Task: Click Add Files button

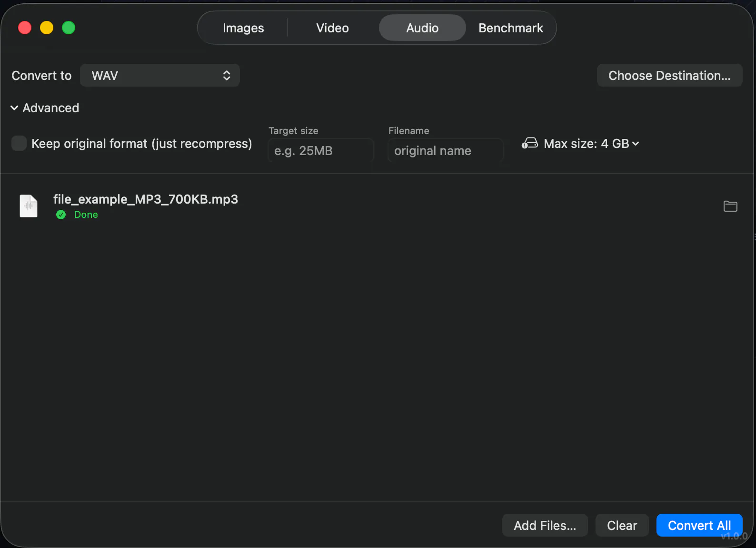Action: [x=545, y=525]
